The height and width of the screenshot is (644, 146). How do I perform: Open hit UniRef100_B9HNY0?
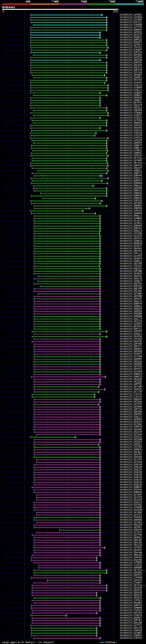131,30
